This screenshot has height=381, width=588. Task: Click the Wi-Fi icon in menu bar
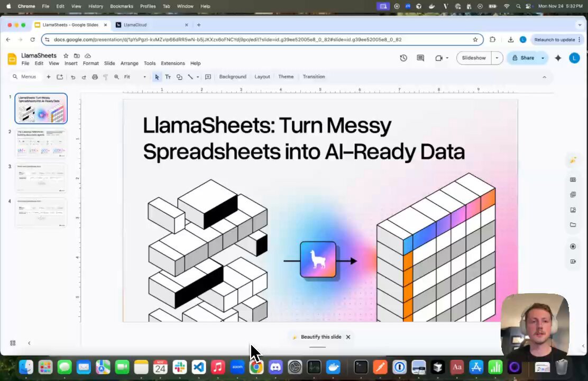coord(507,6)
